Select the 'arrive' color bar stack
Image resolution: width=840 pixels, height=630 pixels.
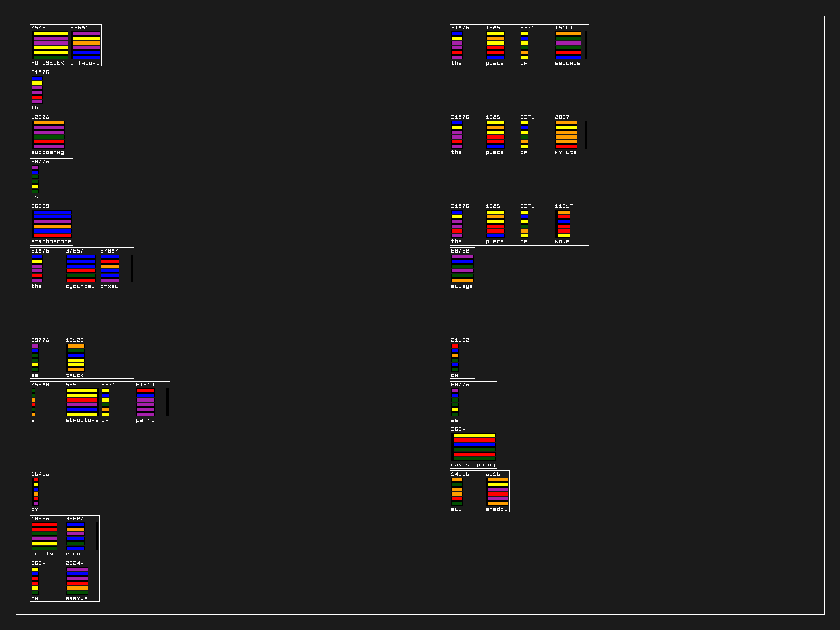pyautogui.click(x=77, y=581)
